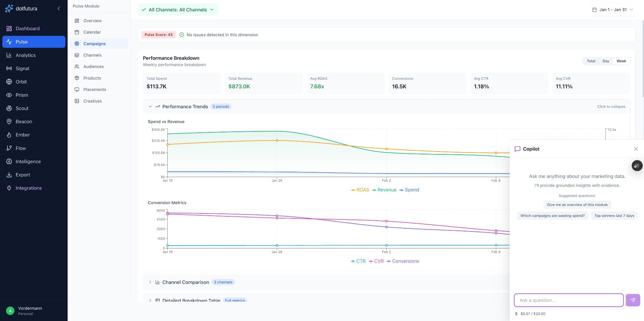Select the Orbit module icon

[x=9, y=81]
